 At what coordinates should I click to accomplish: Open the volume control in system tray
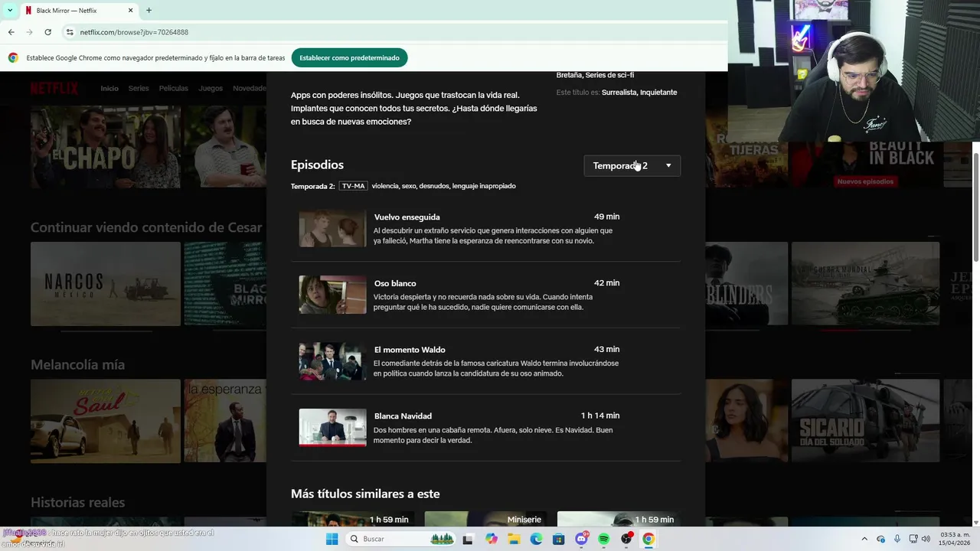(926, 539)
